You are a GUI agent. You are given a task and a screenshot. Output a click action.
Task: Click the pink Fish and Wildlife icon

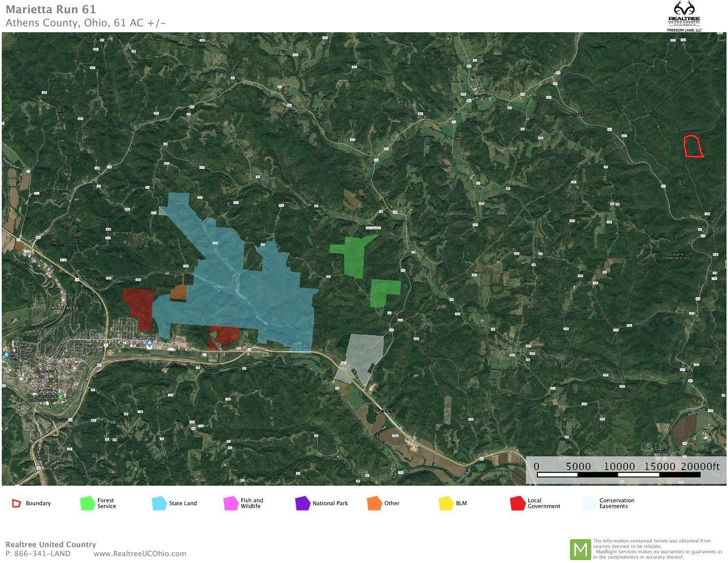(x=231, y=503)
